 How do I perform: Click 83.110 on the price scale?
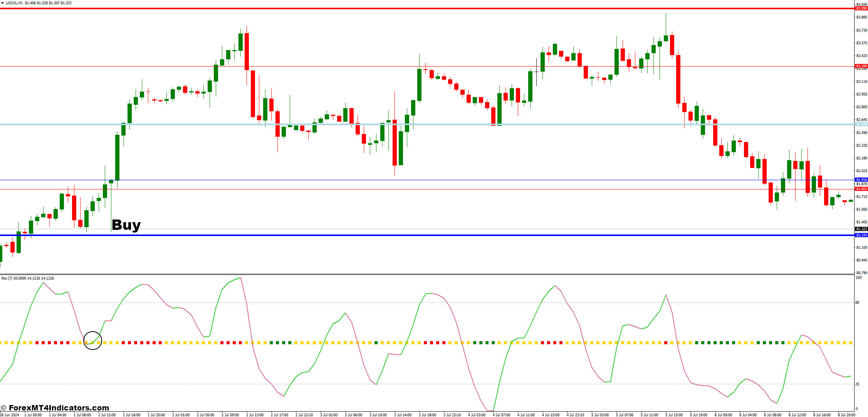point(861,81)
